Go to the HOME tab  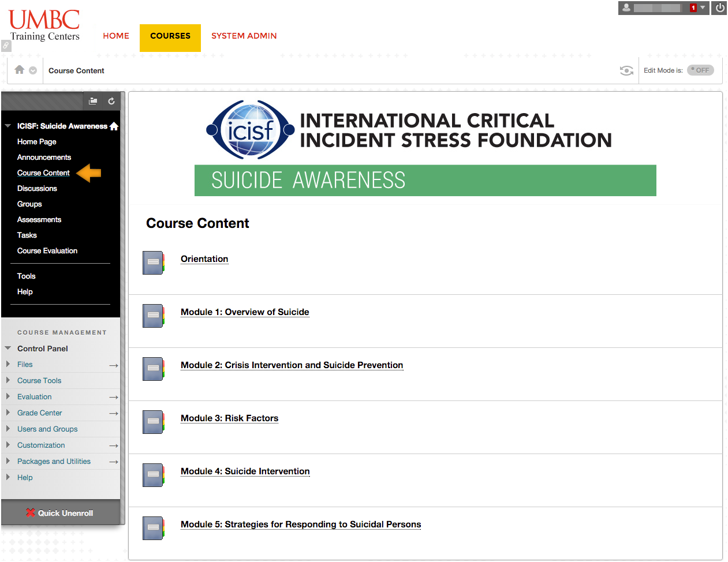116,36
